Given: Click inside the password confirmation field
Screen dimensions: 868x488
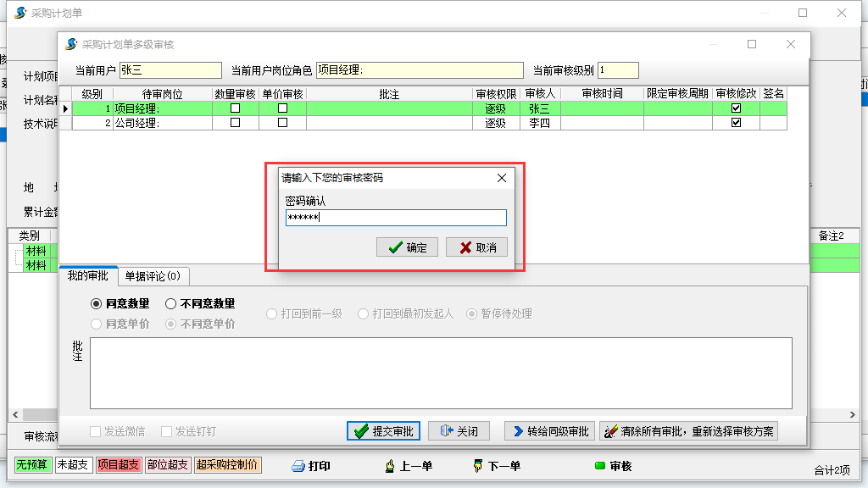Looking at the screenshot, I should (396, 219).
